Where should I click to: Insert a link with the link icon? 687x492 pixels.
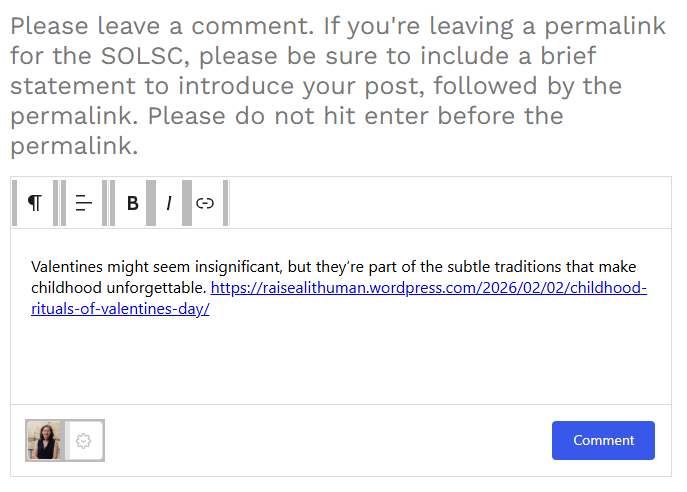[205, 203]
